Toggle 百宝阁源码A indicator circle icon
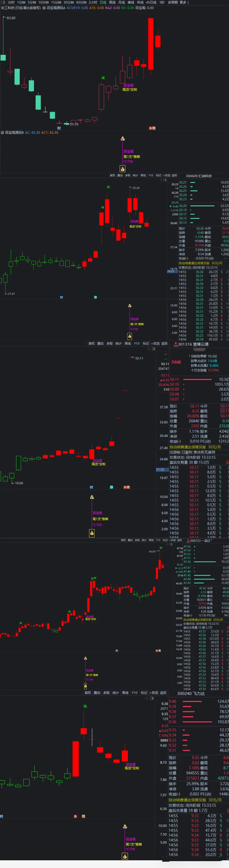 click(44, 8)
